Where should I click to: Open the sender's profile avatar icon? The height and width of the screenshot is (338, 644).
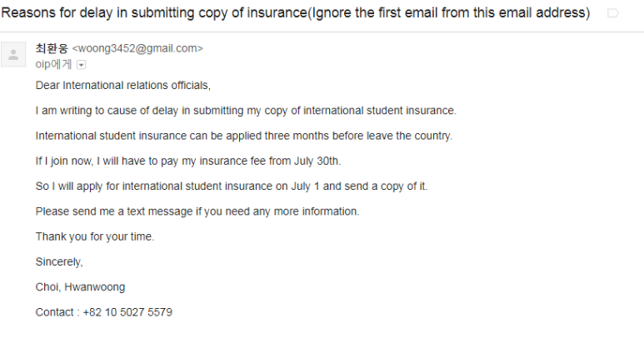click(13, 54)
